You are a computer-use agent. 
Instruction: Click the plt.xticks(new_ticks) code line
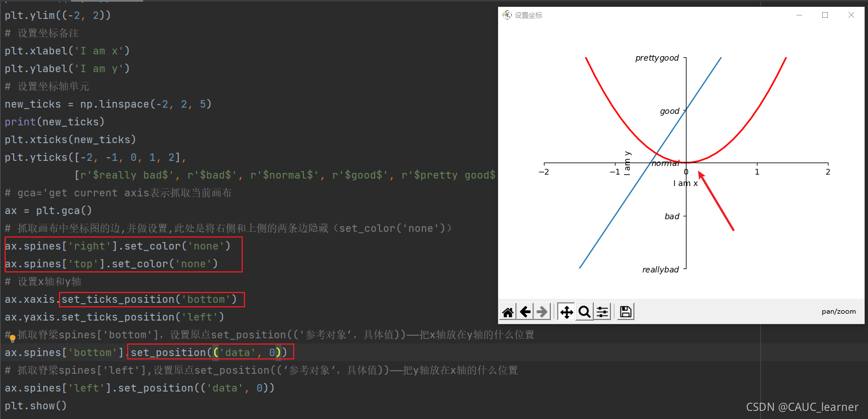(x=70, y=140)
